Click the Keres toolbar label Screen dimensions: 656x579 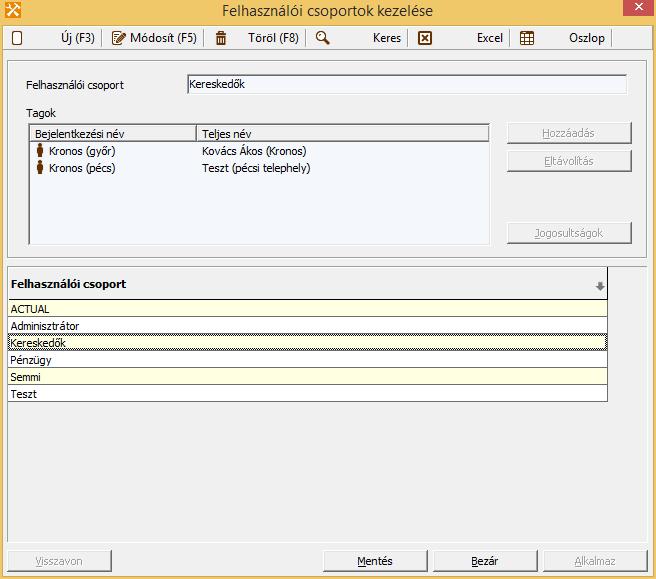(x=387, y=38)
